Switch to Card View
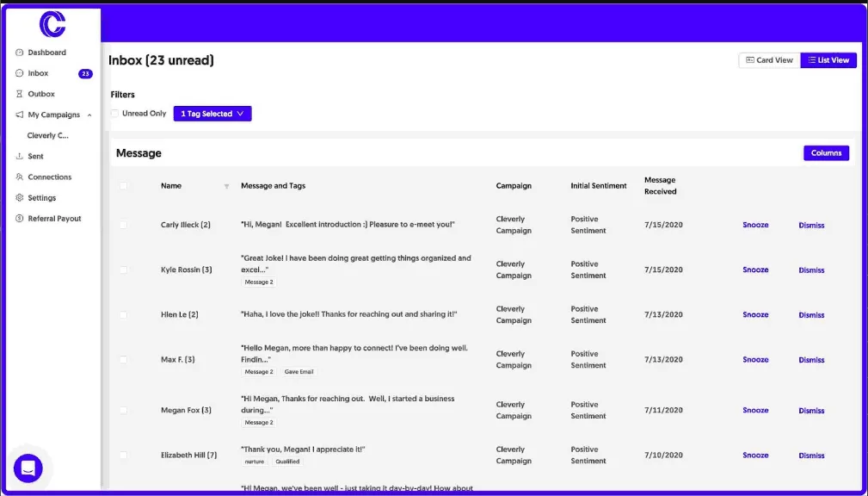 [x=767, y=60]
